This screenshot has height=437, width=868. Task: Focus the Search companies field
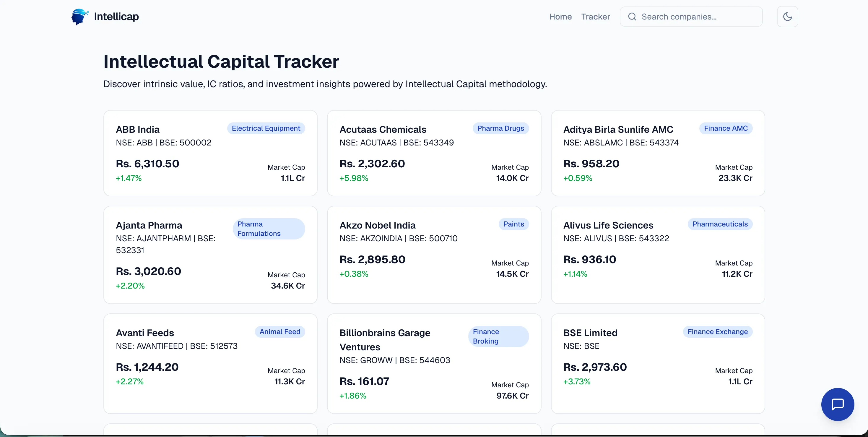[x=691, y=17]
